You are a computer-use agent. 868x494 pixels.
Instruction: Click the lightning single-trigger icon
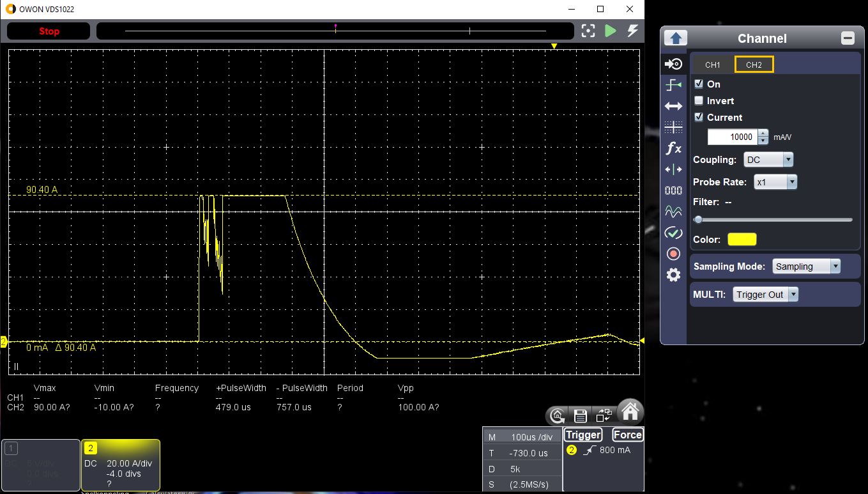click(x=632, y=31)
